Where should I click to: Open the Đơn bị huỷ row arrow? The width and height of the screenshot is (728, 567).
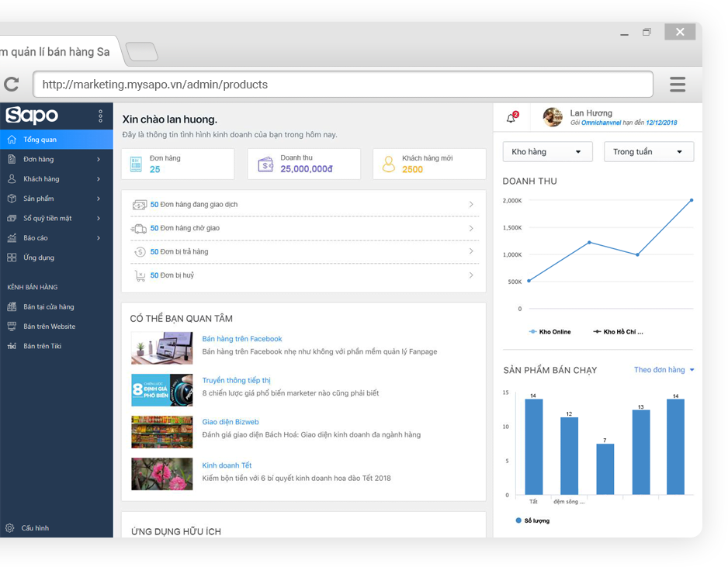pyautogui.click(x=471, y=275)
